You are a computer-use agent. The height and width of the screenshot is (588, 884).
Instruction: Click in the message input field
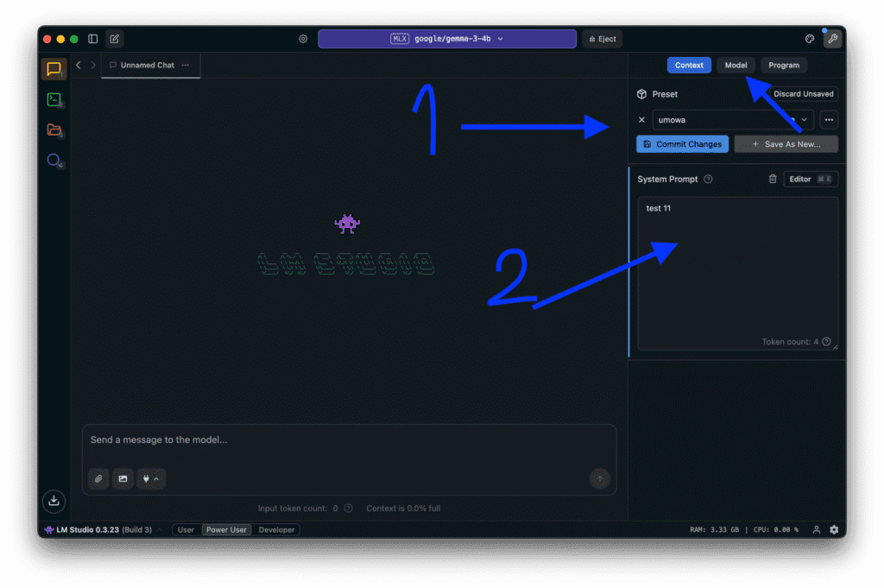[345, 440]
